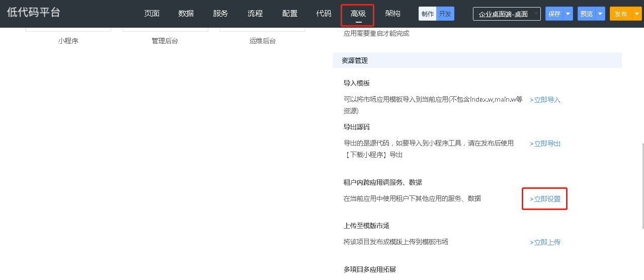The height and width of the screenshot is (280, 644).
Task: Click the 保存 button
Action: point(554,14)
